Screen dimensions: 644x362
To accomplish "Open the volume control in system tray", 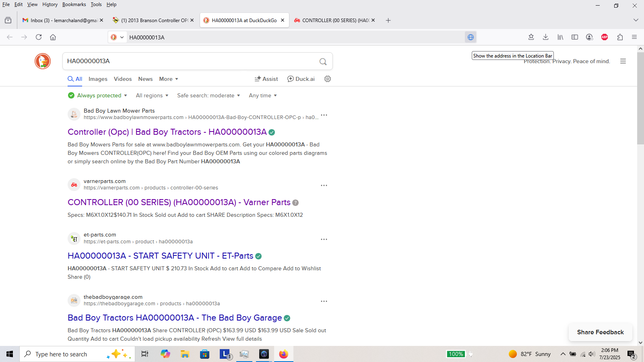I will coord(592,354).
